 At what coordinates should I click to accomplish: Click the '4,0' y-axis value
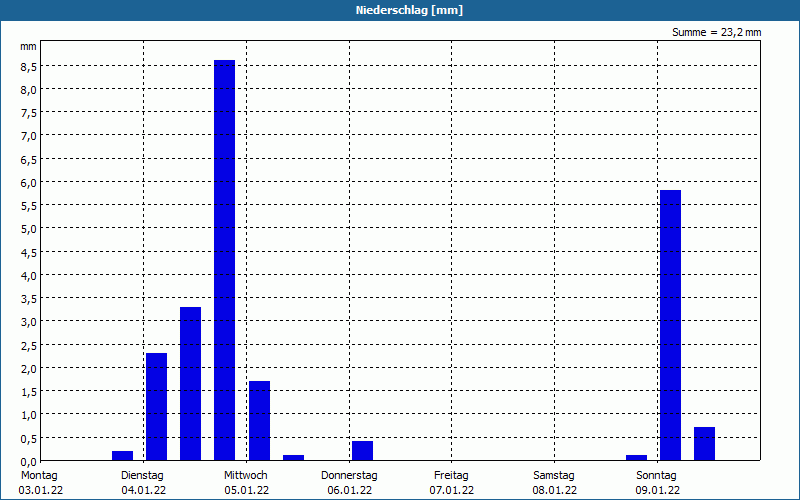[29, 276]
